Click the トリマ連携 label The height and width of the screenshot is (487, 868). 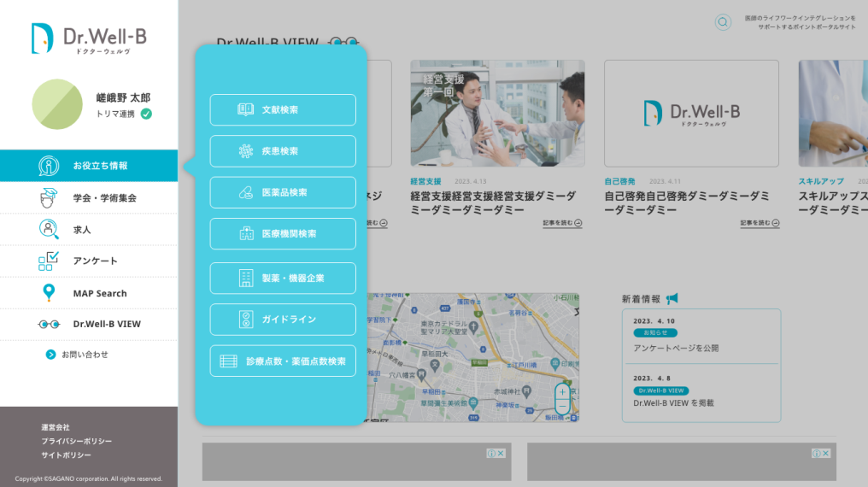[115, 114]
